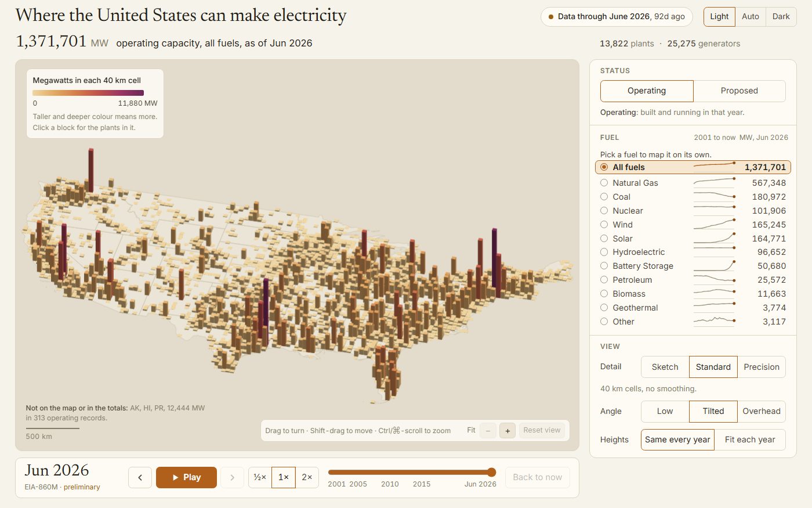Set playback speed to 1×

coord(284,477)
